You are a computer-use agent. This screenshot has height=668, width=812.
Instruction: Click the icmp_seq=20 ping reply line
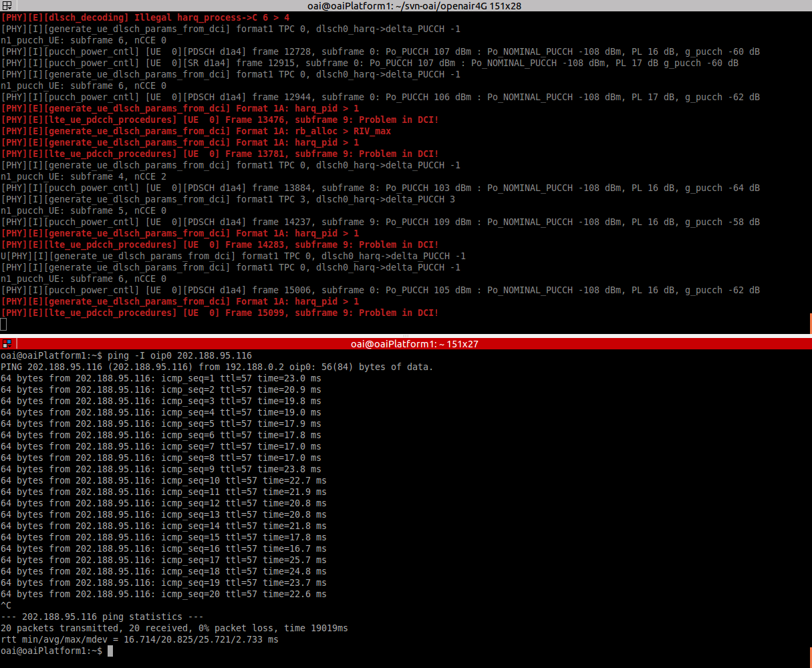163,594
